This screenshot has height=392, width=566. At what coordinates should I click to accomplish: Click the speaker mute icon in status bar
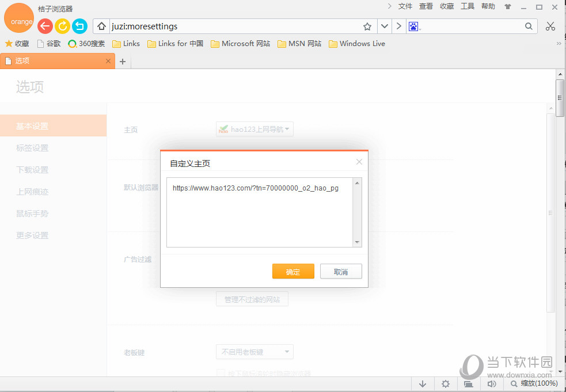492,383
